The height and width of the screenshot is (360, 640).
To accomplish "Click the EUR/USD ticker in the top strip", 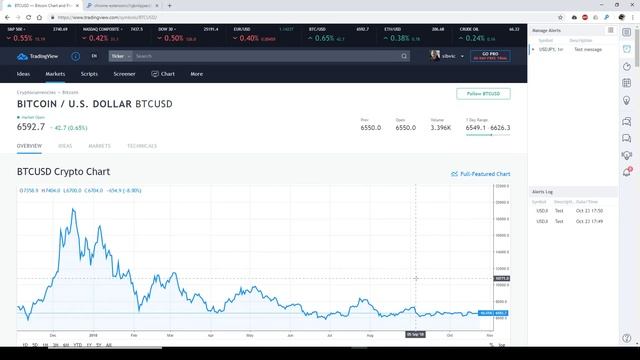I will click(263, 34).
